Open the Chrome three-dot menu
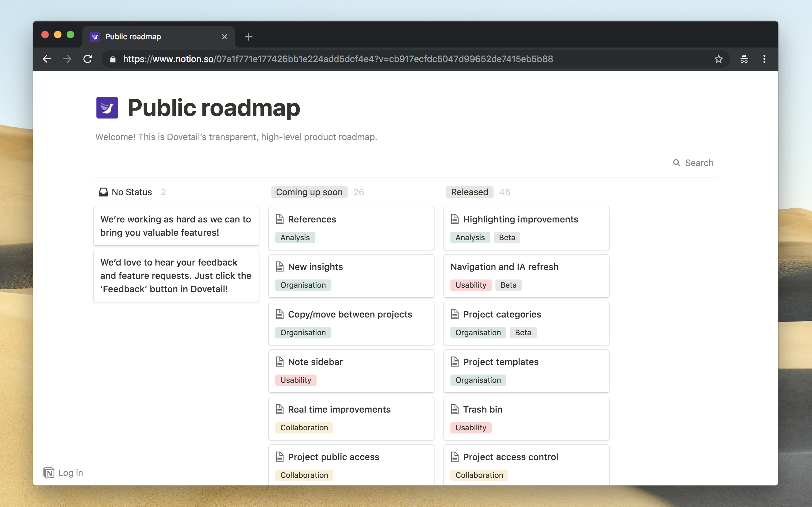The height and width of the screenshot is (507, 812). pyautogui.click(x=764, y=59)
